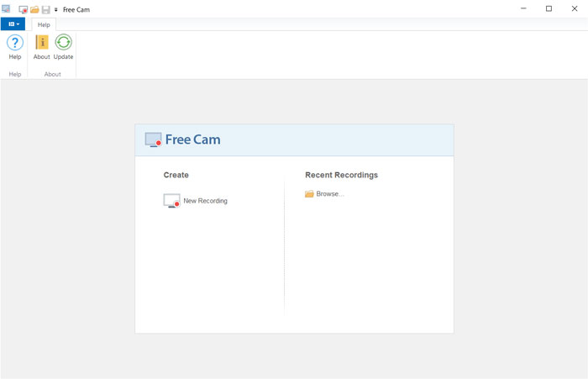This screenshot has width=588, height=379.
Task: Click the folder icon beside Browse
Action: [x=309, y=194]
